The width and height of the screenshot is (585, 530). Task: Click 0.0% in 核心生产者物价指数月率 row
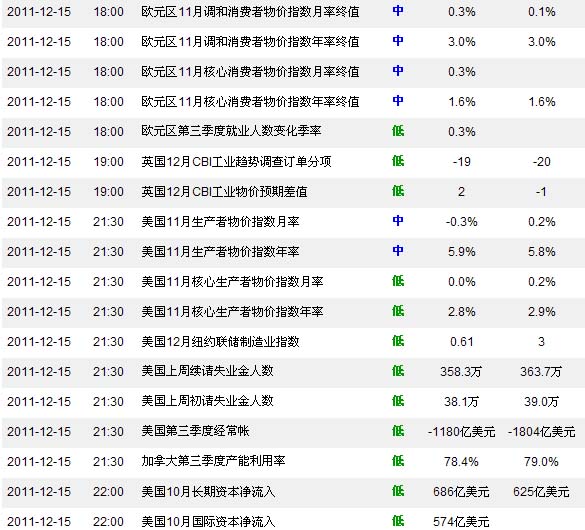point(462,282)
